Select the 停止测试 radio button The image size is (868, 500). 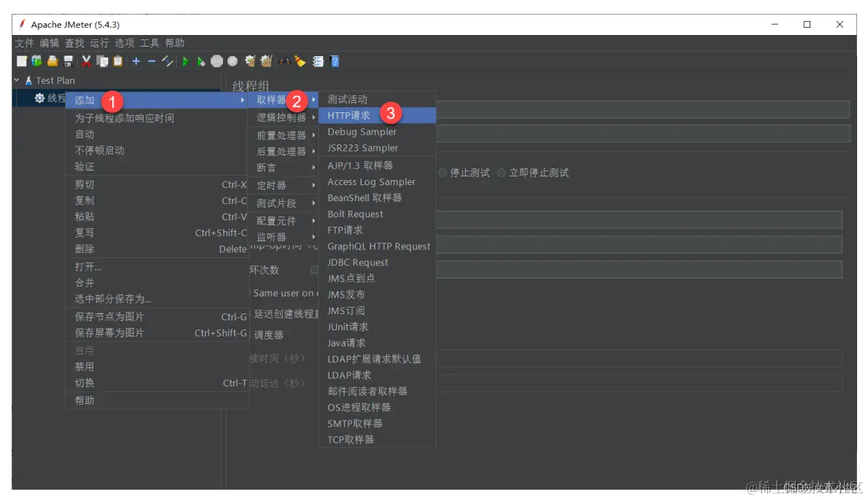(x=442, y=173)
